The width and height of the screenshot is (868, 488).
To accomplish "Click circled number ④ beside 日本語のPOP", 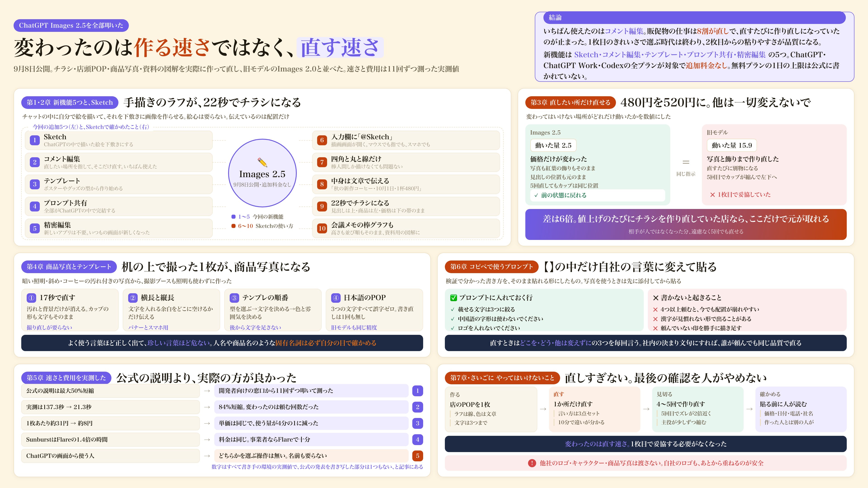I will (x=336, y=298).
